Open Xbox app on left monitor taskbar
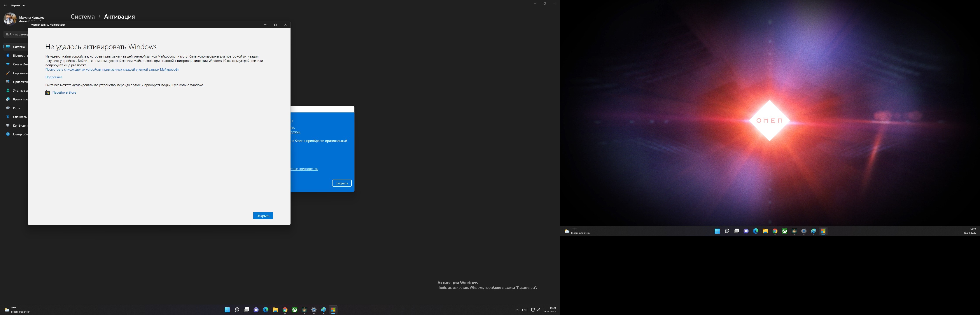 pos(294,310)
